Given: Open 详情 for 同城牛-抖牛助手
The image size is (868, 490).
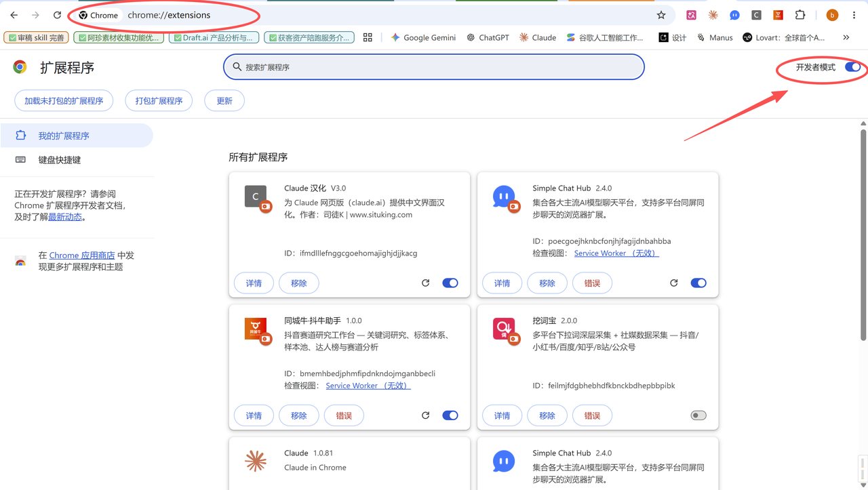Looking at the screenshot, I should coord(254,415).
